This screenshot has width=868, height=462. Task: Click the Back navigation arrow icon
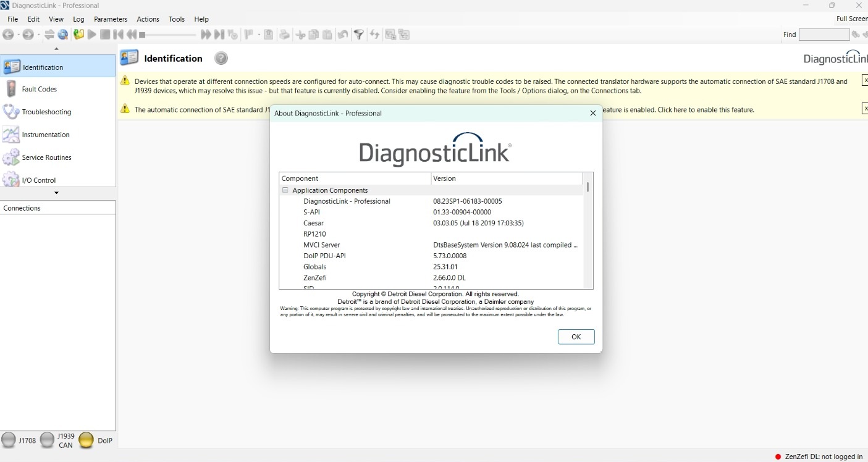(x=8, y=35)
